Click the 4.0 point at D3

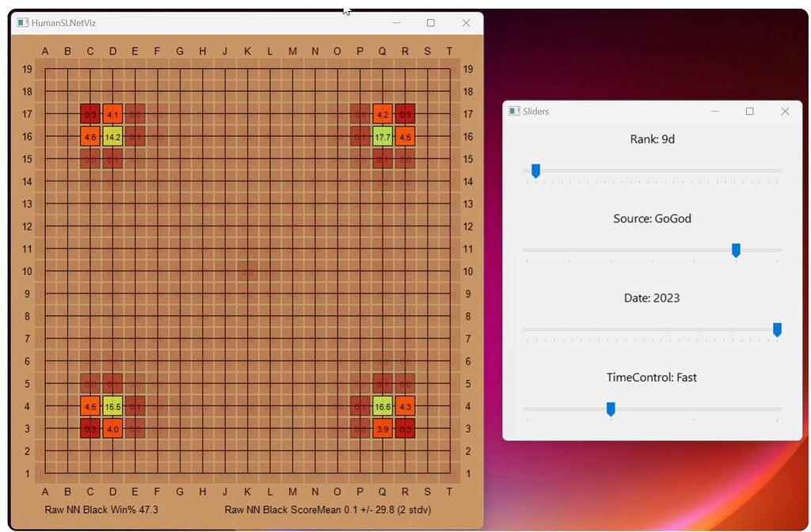[112, 429]
